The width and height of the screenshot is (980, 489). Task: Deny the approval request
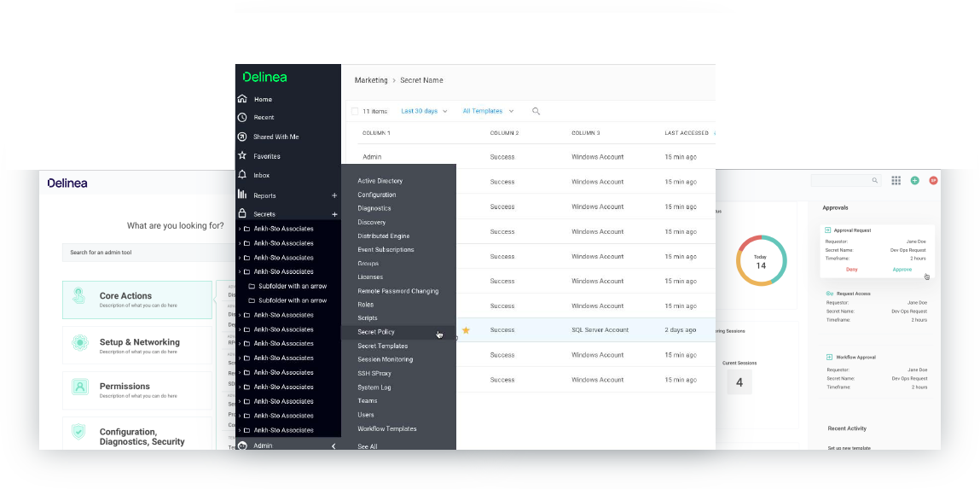click(851, 270)
